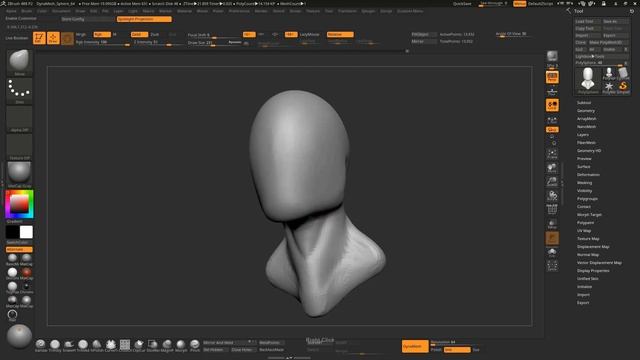Image resolution: width=640 pixels, height=360 pixels.
Task: Expand the Display Properties subpalette
Action: 593,271
